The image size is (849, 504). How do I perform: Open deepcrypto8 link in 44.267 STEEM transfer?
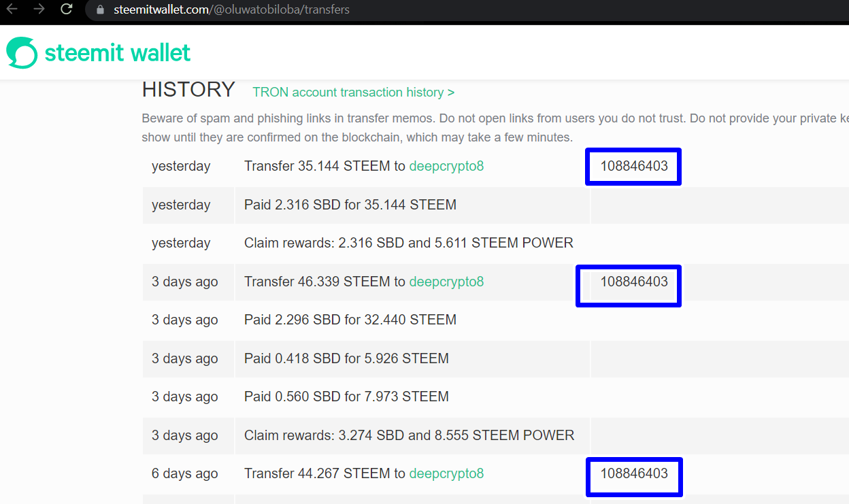tap(446, 473)
